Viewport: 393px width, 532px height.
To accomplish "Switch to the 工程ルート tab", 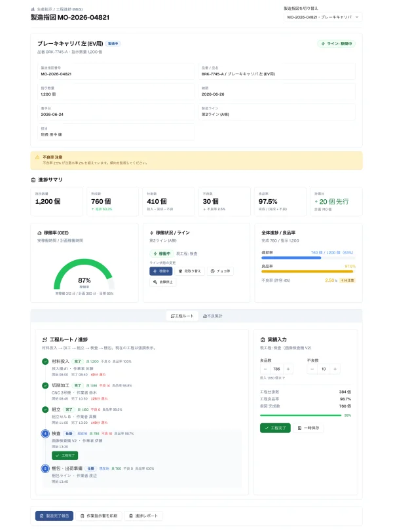I will pos(182,316).
